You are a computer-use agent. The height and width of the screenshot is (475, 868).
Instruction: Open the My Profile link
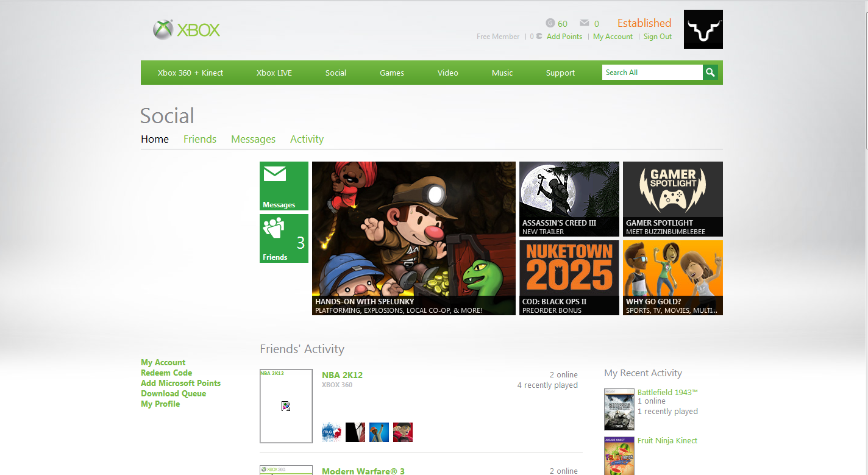coord(160,404)
